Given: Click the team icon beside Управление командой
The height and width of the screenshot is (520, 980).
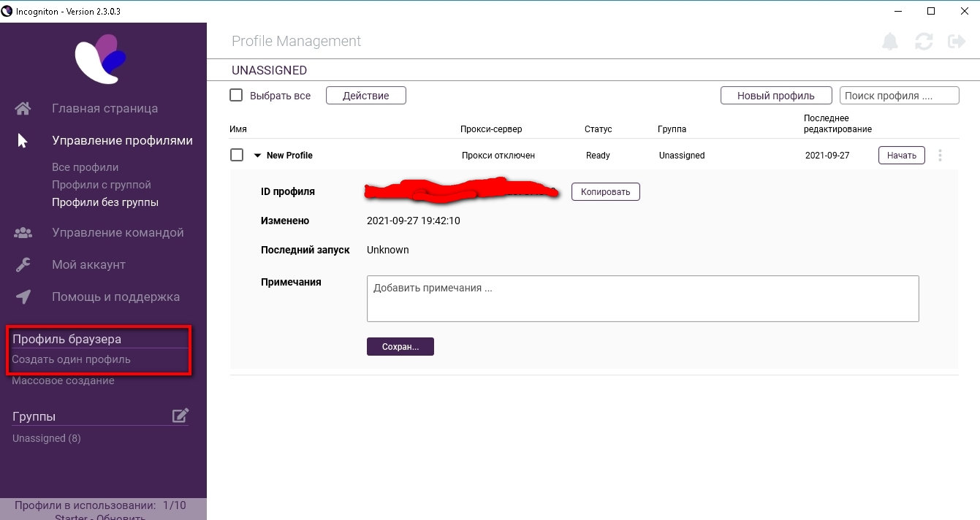Looking at the screenshot, I should 23,233.
